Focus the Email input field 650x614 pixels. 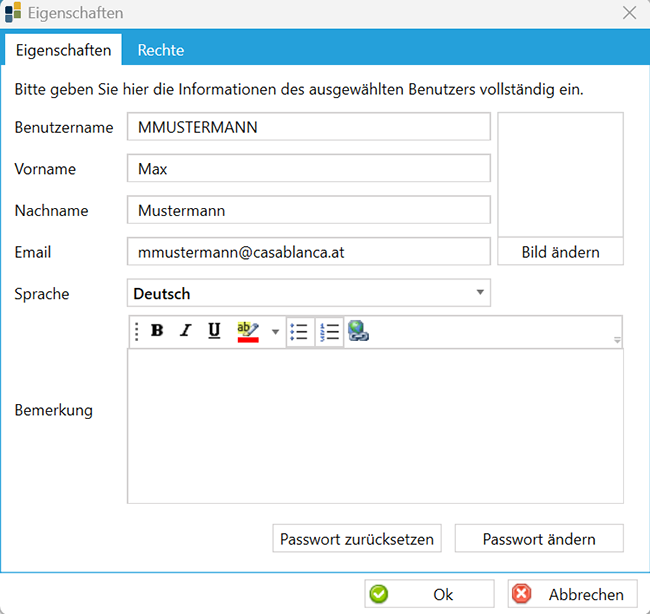pos(308,252)
